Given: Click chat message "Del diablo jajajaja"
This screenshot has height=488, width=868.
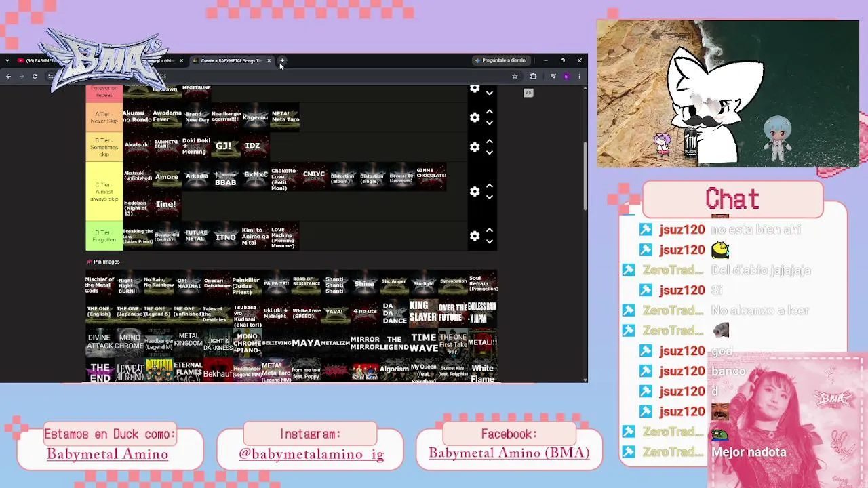Looking at the screenshot, I should [761, 270].
